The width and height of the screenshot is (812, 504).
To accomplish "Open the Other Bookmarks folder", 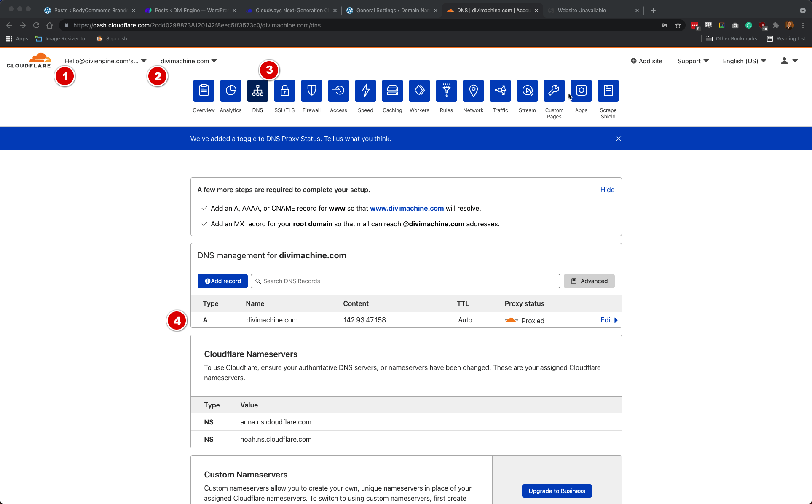I will 732,38.
